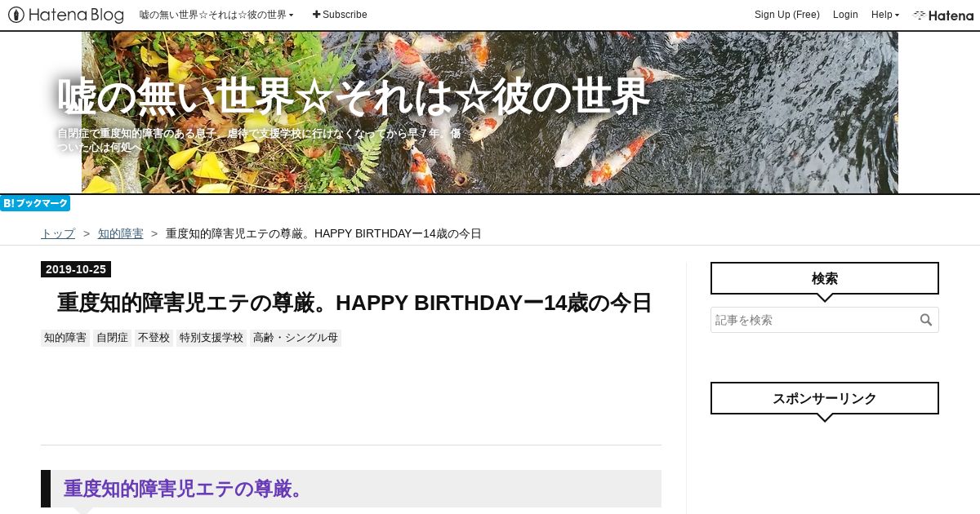Click the search magnifier icon
This screenshot has width=980, height=514.
coord(926,320)
